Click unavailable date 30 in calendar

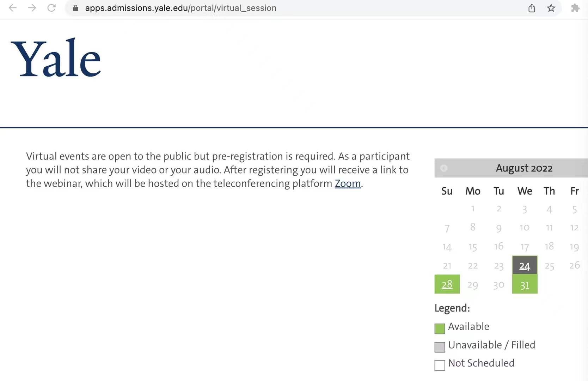coord(498,285)
